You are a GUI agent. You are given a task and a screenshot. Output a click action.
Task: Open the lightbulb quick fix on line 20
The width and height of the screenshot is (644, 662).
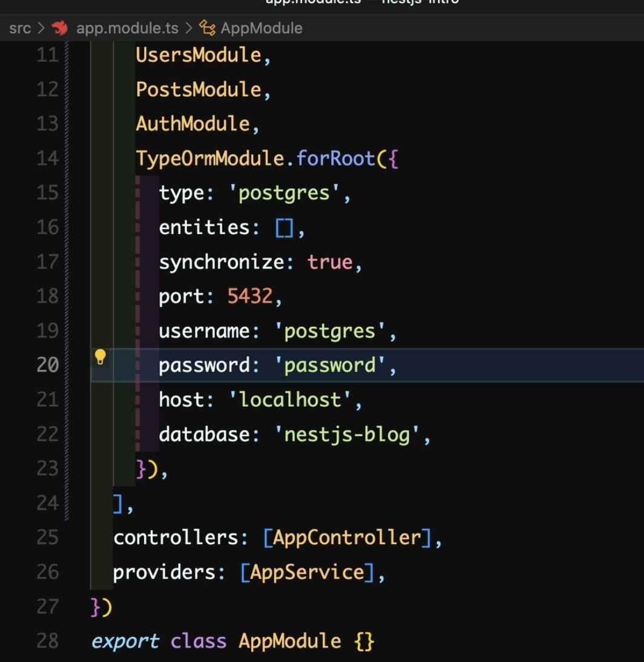(x=100, y=357)
